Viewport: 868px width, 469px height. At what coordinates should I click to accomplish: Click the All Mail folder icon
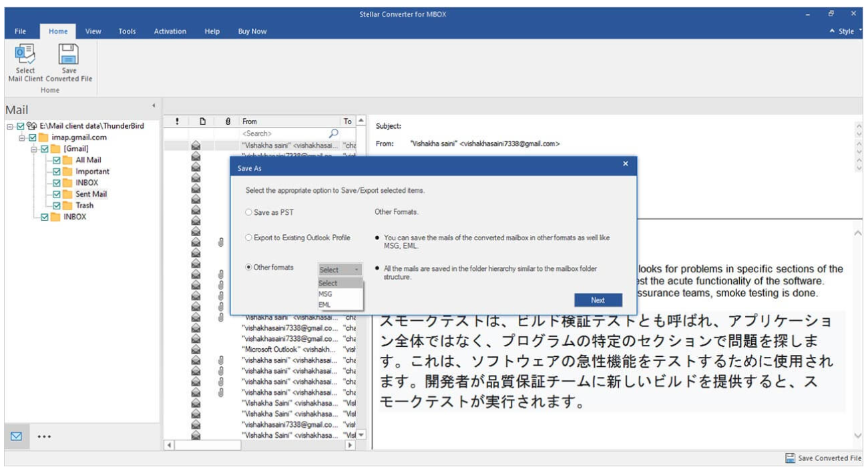click(x=67, y=160)
